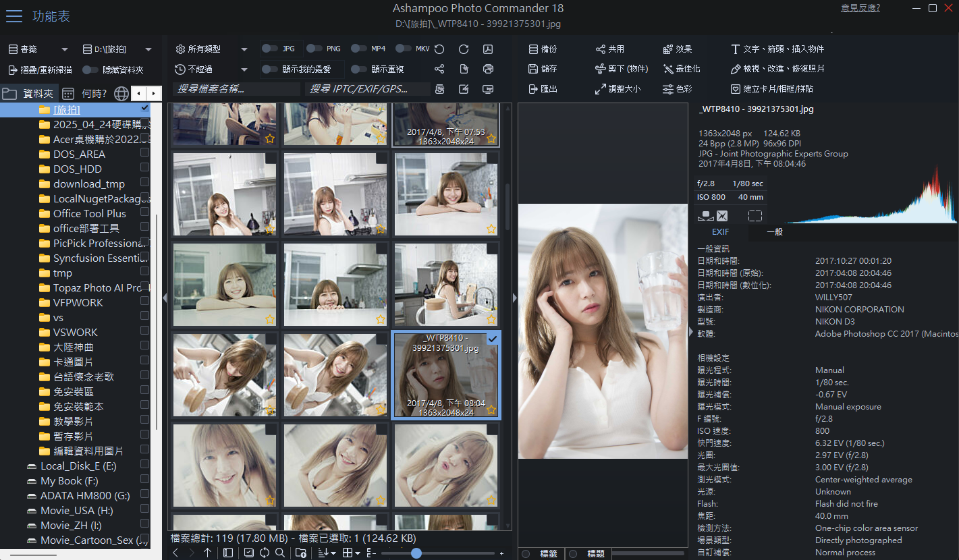This screenshot has width=959, height=560.
Task: Open the 所有類型 dropdown
Action: click(x=244, y=49)
